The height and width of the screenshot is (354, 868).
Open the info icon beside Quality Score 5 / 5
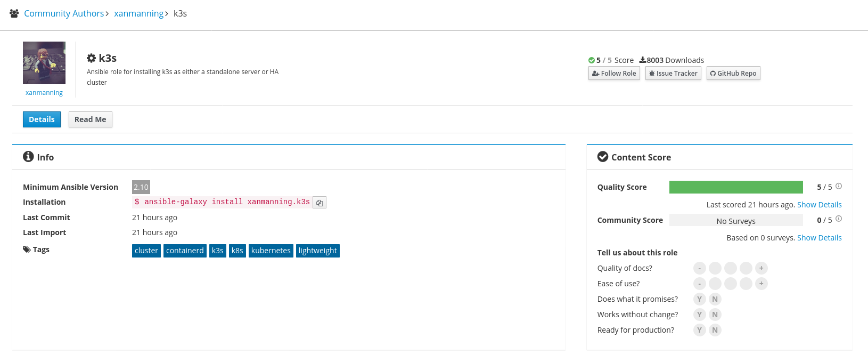(839, 186)
